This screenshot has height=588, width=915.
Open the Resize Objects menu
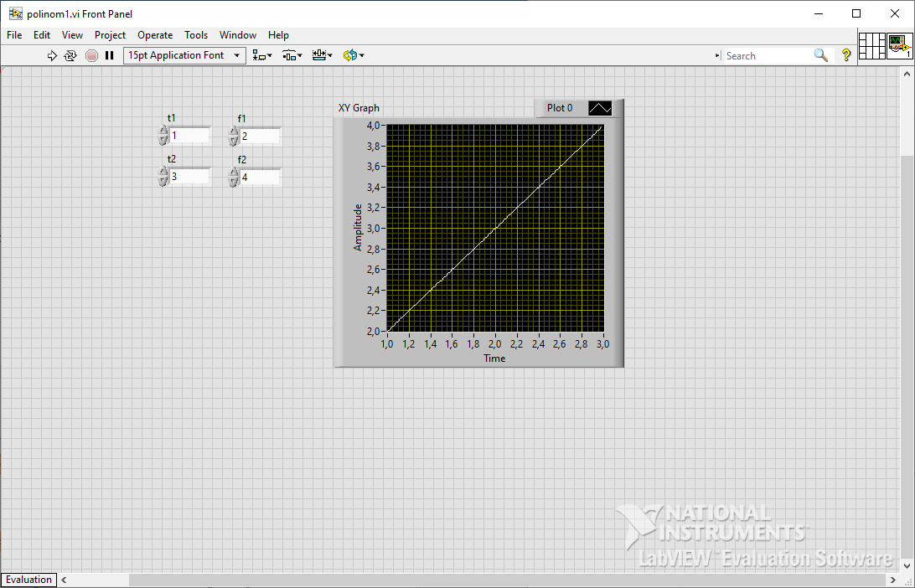click(322, 55)
